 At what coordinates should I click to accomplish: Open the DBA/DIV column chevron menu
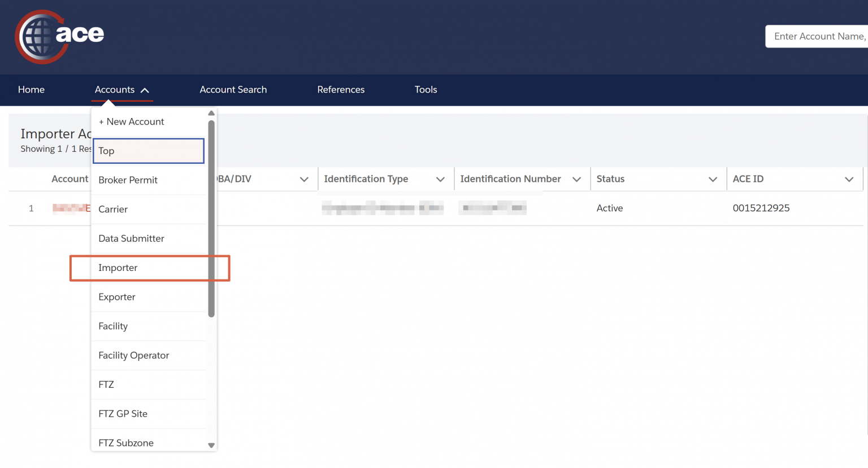(304, 180)
